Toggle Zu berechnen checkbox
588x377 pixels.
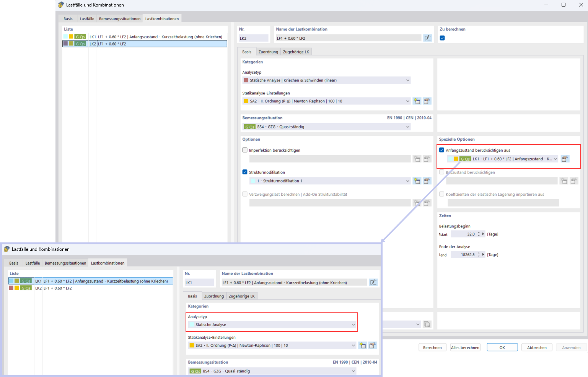point(442,38)
